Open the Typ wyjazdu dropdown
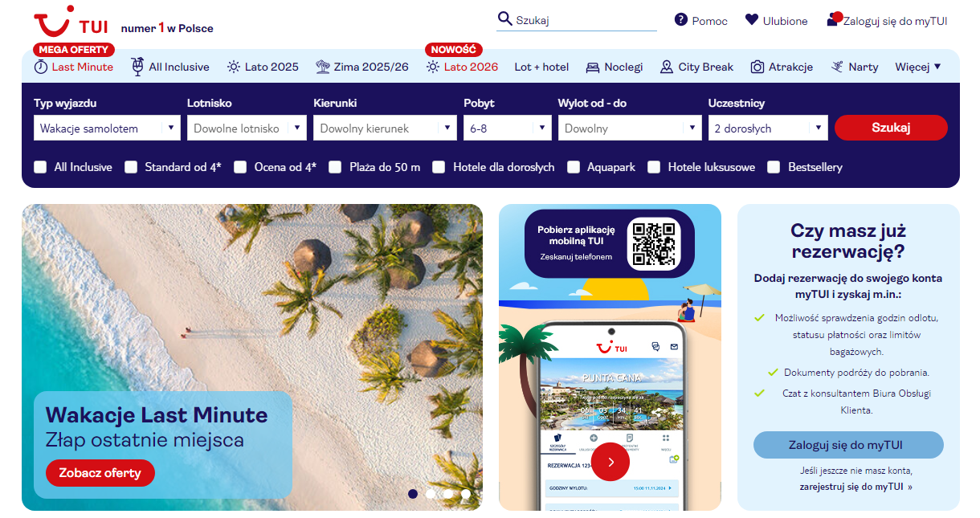The image size is (980, 518). pyautogui.click(x=107, y=128)
